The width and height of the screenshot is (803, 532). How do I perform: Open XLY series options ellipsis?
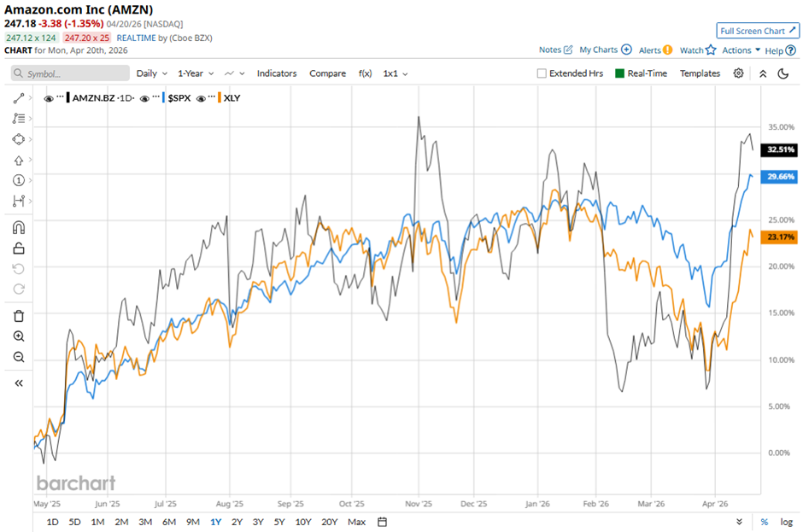coord(212,96)
